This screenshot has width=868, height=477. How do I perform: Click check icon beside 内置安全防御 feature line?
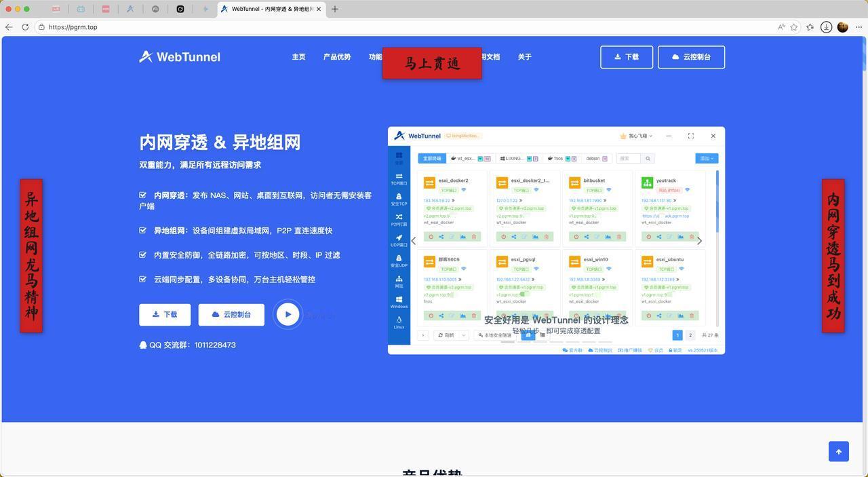(143, 255)
